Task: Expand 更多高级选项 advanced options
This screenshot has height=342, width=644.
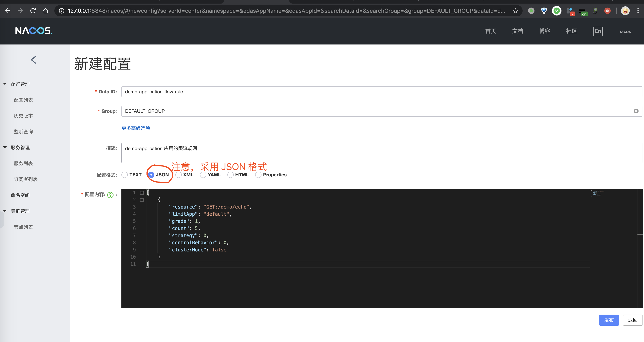Action: [x=136, y=128]
